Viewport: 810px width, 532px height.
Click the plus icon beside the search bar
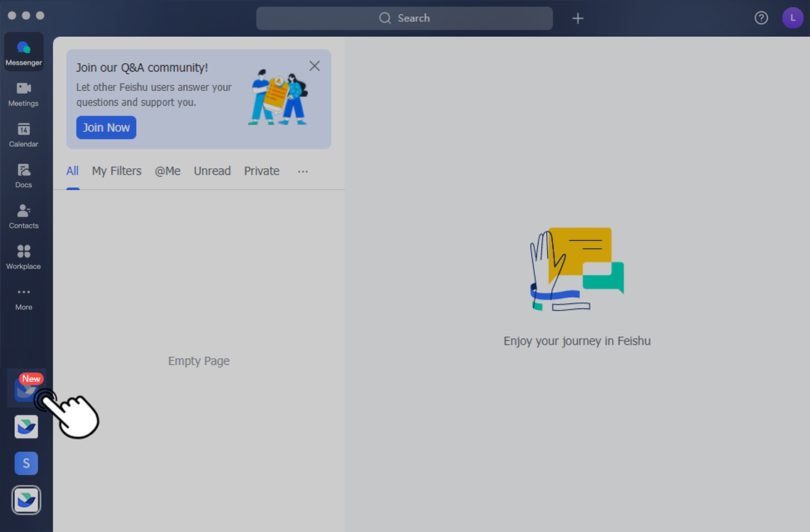577,18
